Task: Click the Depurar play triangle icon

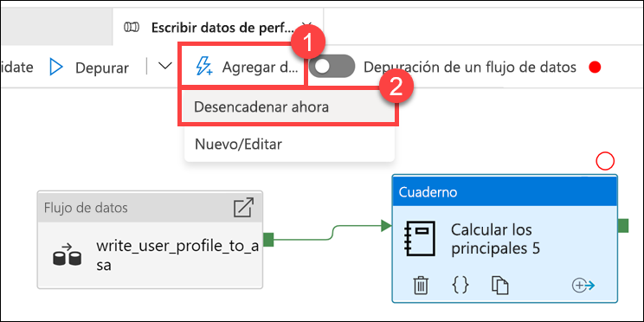Action: pos(56,68)
